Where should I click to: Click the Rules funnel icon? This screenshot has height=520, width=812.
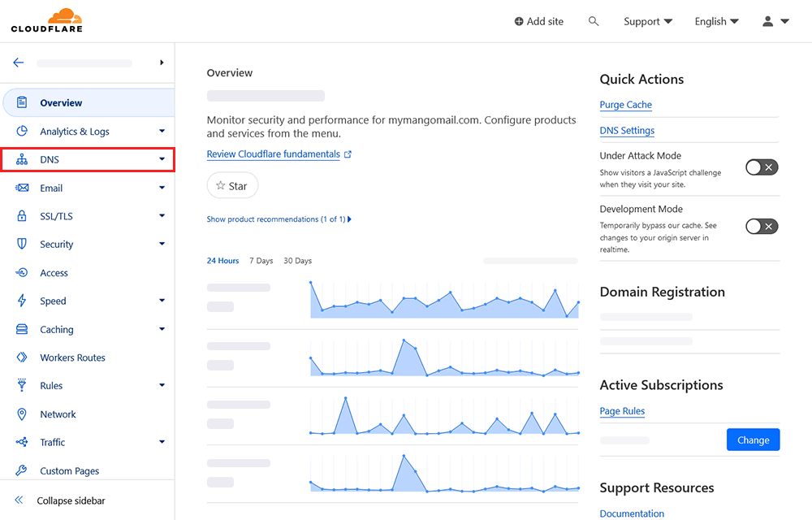tap(22, 385)
